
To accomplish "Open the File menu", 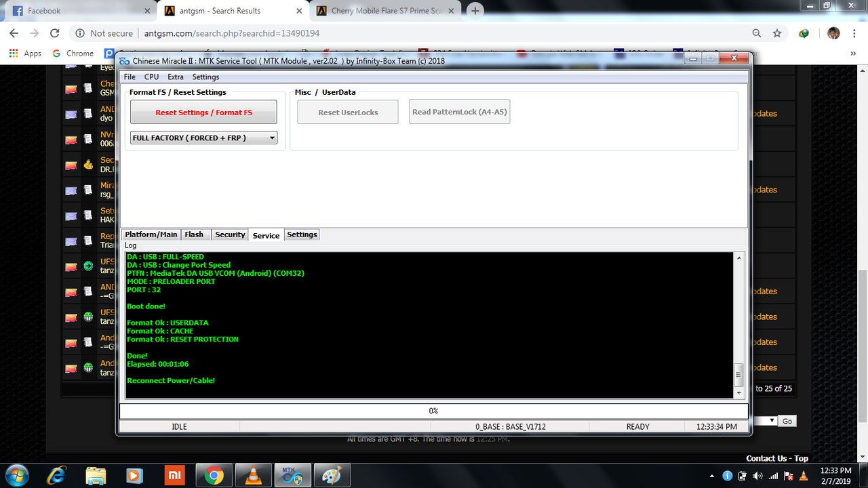I will coord(130,77).
